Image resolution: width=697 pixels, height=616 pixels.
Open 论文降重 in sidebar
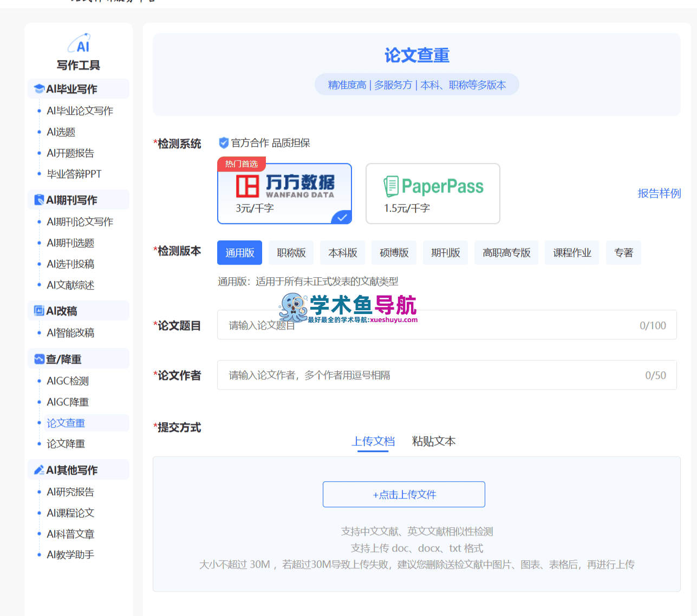[66, 443]
